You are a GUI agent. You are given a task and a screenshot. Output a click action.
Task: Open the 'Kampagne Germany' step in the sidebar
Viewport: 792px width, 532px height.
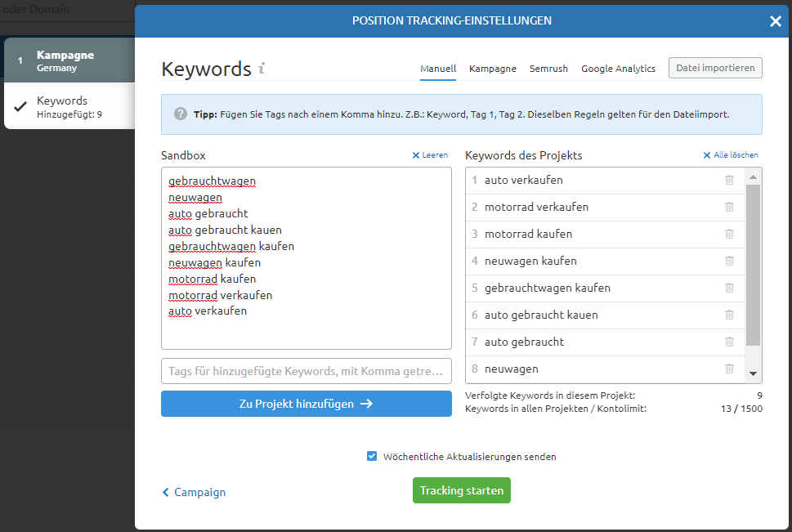(65, 60)
